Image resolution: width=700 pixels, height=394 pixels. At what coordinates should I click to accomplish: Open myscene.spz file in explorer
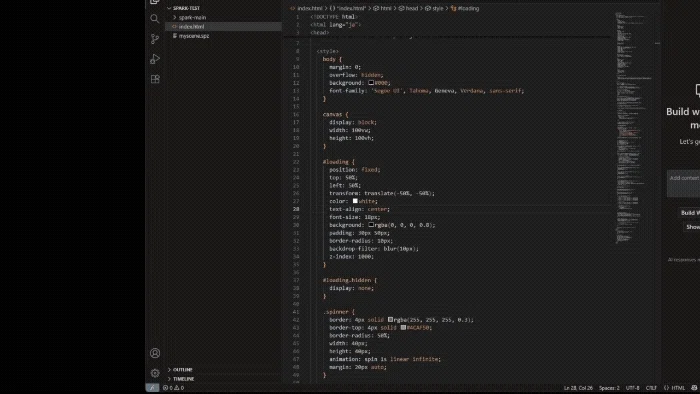[193, 36]
